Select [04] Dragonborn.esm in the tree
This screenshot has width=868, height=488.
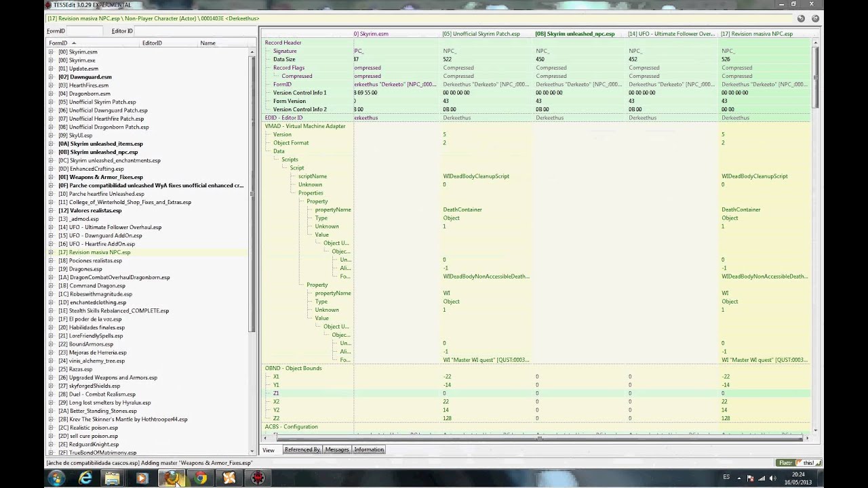click(84, 94)
